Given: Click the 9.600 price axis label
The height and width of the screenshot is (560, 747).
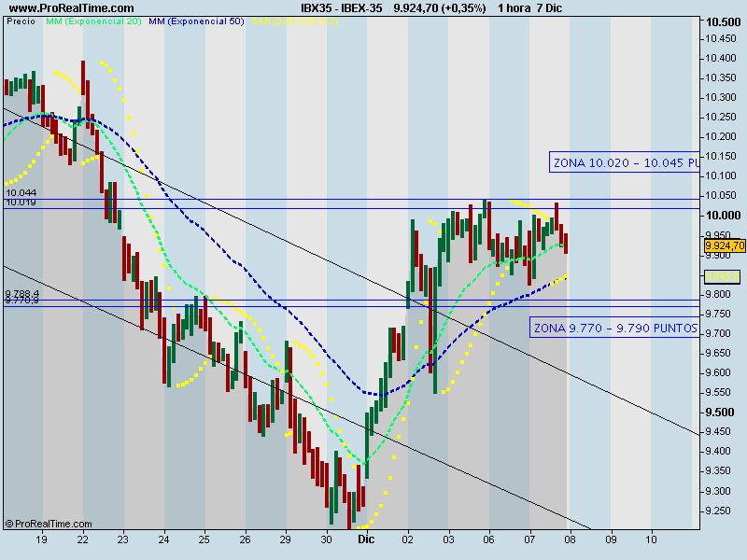Looking at the screenshot, I should click(x=718, y=372).
